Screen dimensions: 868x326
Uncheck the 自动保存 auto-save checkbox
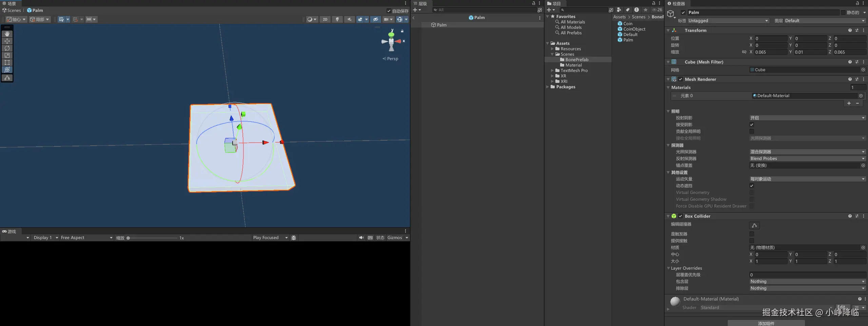[389, 11]
